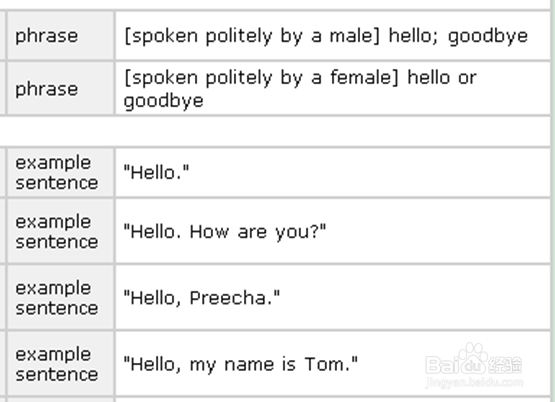Click the "Hello." example sentence text

tap(156, 173)
